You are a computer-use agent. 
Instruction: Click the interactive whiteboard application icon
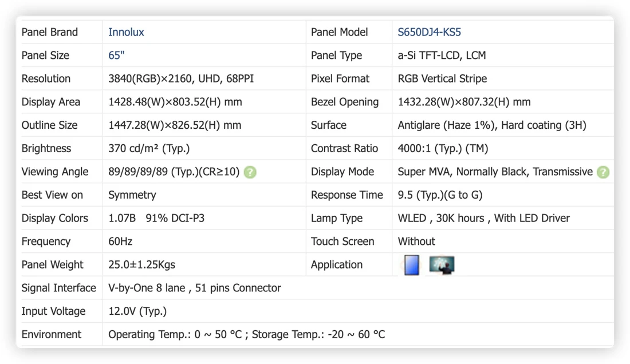coord(442,265)
